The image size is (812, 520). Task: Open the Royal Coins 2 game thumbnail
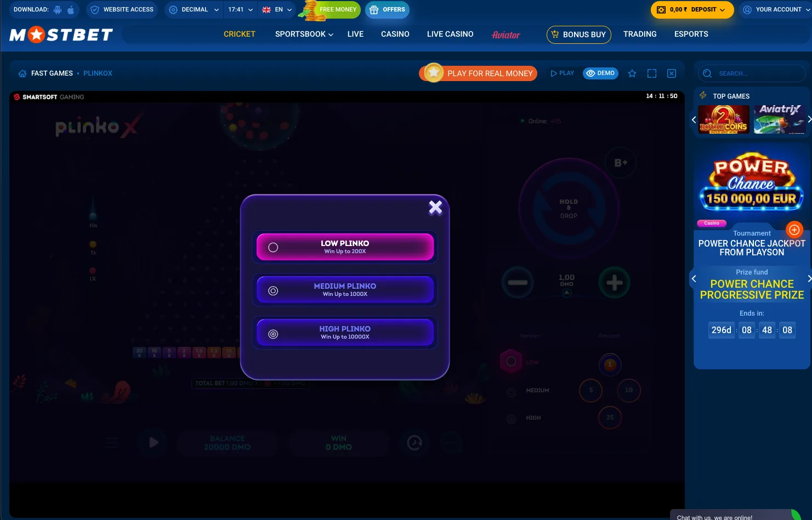[x=724, y=119]
